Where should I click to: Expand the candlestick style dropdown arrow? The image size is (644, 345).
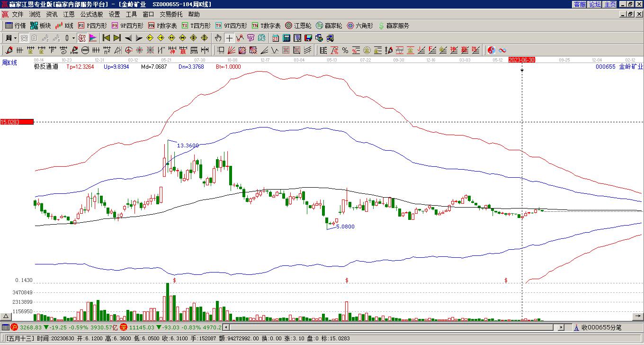coord(73,38)
